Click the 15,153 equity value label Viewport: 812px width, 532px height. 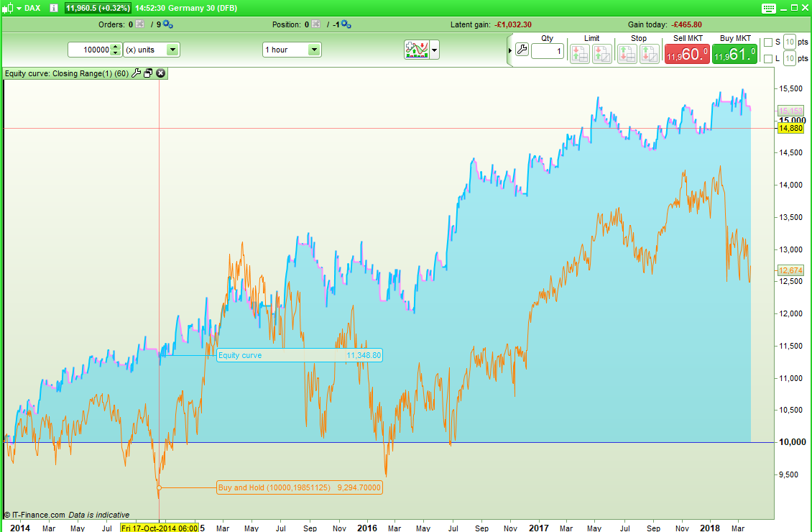[790, 111]
